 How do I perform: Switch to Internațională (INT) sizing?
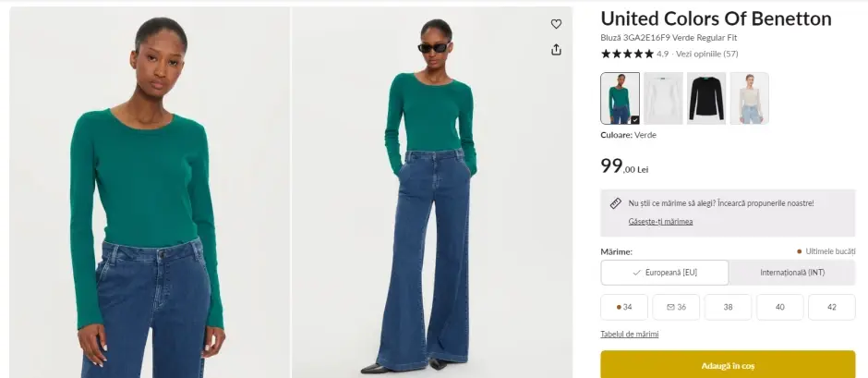pyautogui.click(x=791, y=273)
